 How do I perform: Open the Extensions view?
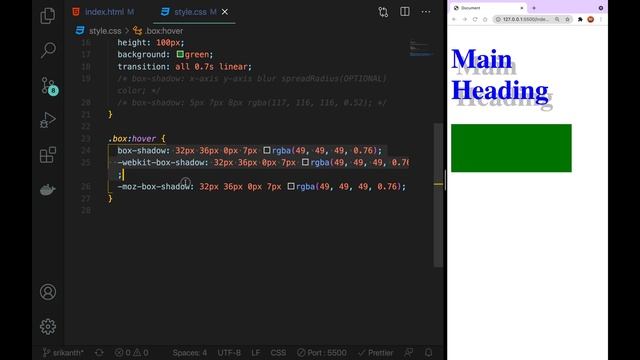(x=48, y=155)
